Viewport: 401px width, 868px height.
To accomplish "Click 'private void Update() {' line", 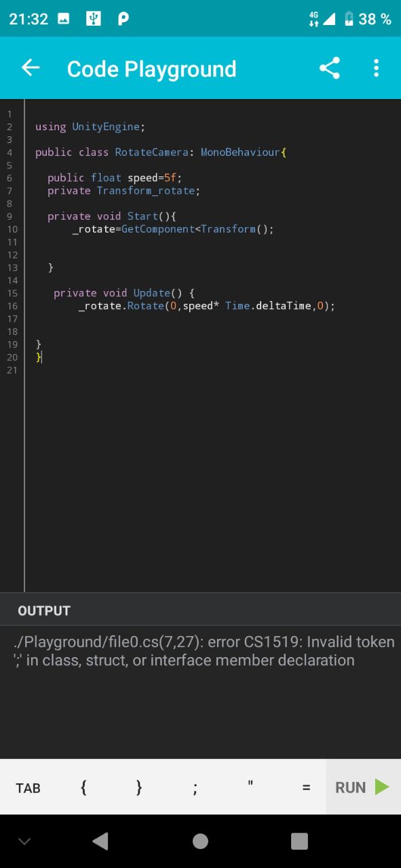I will [x=124, y=293].
